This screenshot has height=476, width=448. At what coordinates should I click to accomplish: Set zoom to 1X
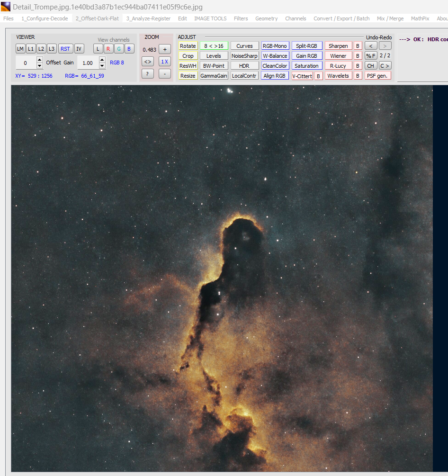[165, 62]
